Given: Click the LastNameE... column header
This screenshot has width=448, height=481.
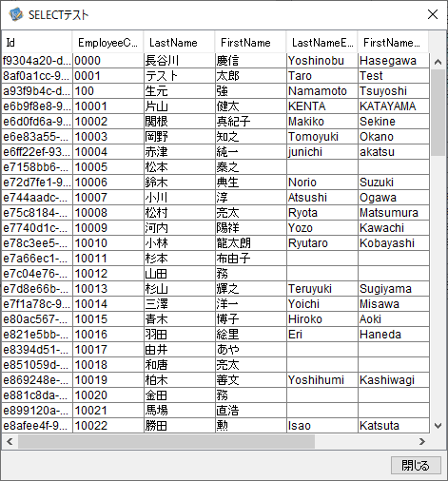Looking at the screenshot, I should tap(321, 43).
